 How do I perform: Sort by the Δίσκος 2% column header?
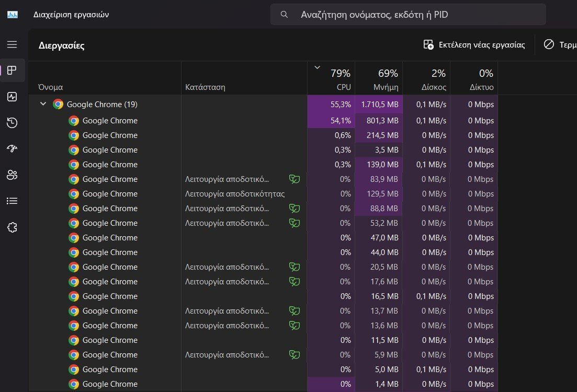[426, 78]
